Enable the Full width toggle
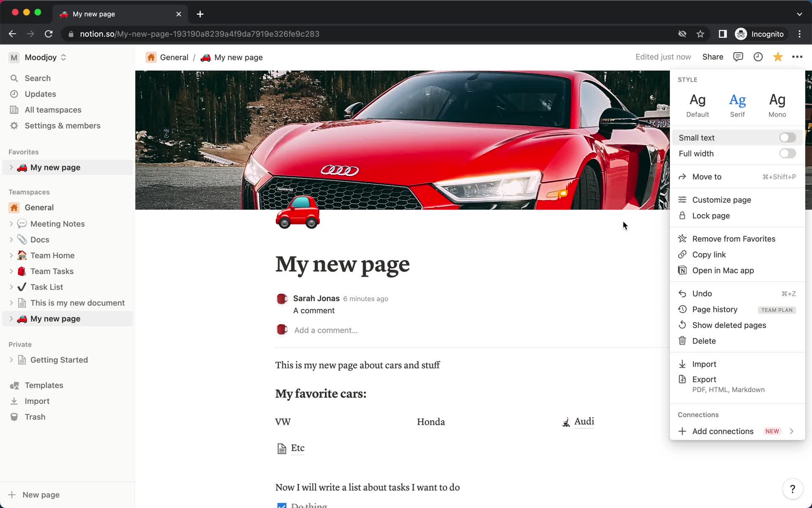Image resolution: width=812 pixels, height=508 pixels. pyautogui.click(x=787, y=153)
